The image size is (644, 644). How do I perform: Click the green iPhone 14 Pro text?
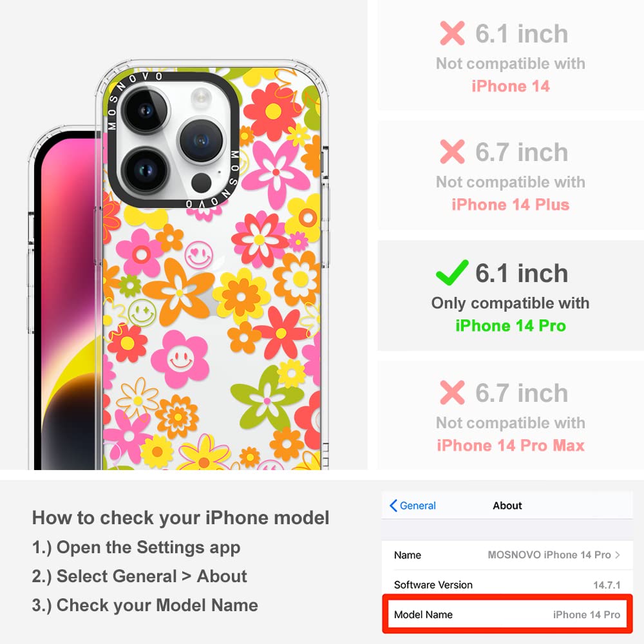click(511, 326)
